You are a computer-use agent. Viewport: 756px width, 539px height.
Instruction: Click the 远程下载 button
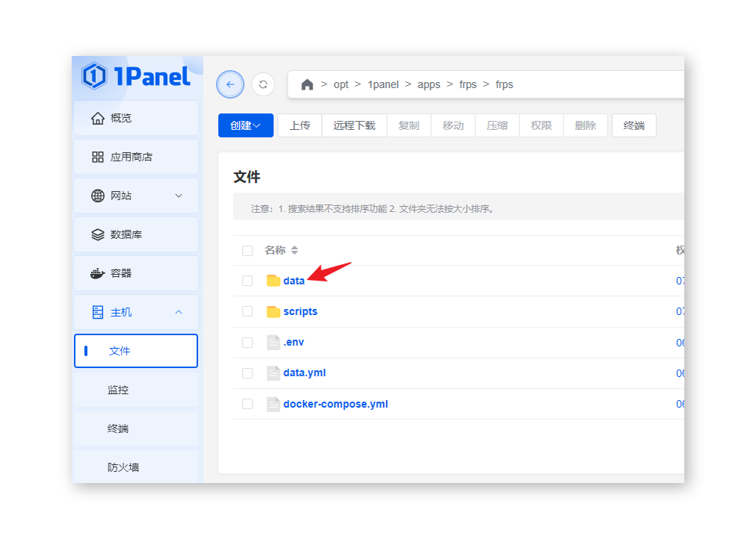tap(354, 125)
